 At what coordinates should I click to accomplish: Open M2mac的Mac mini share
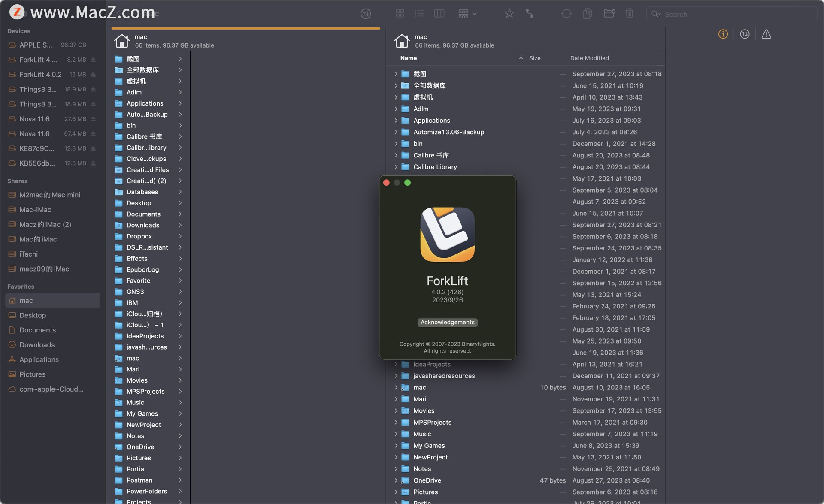pos(52,195)
